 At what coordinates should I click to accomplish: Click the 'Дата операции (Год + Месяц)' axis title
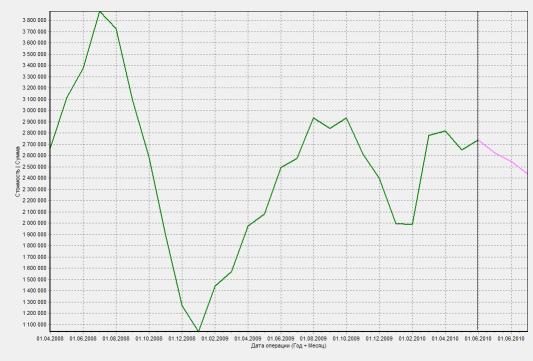[289, 346]
